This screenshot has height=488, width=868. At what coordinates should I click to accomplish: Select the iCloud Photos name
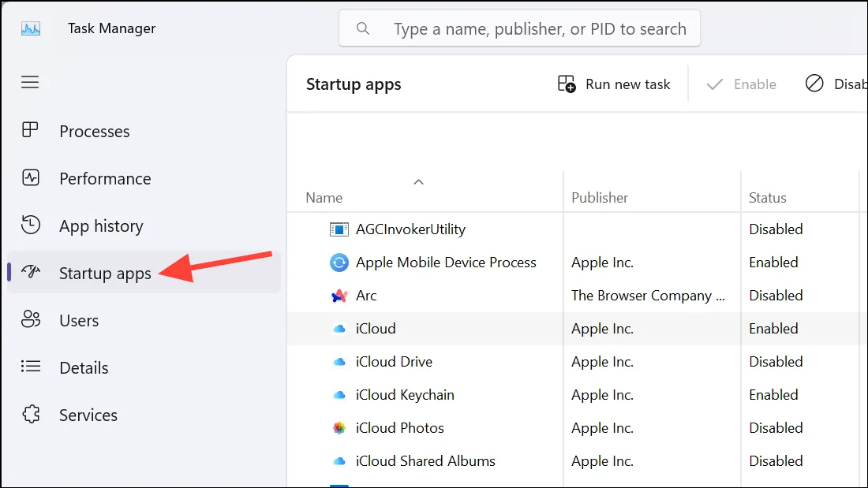click(400, 428)
